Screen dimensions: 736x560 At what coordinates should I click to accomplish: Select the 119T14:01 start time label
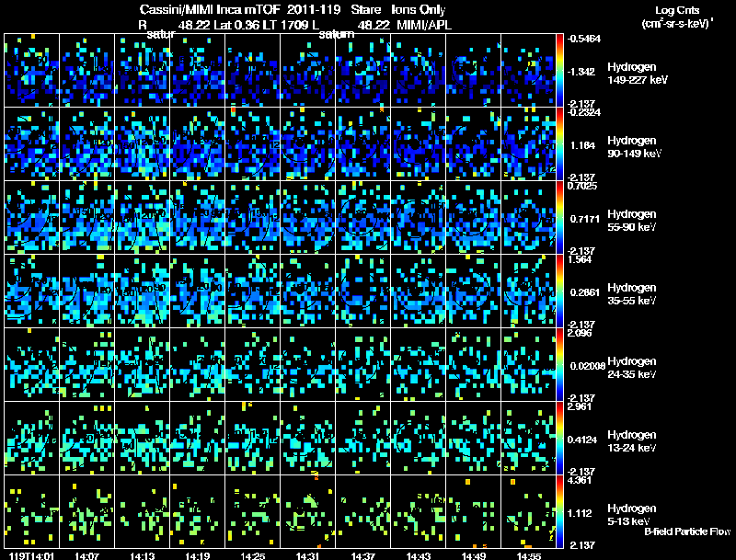pyautogui.click(x=28, y=555)
